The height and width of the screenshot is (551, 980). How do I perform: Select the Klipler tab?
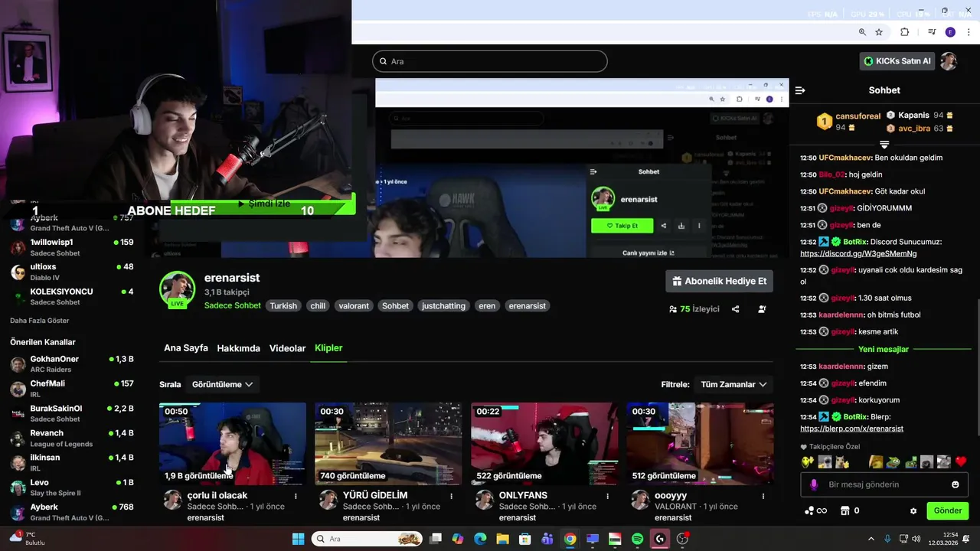point(328,348)
